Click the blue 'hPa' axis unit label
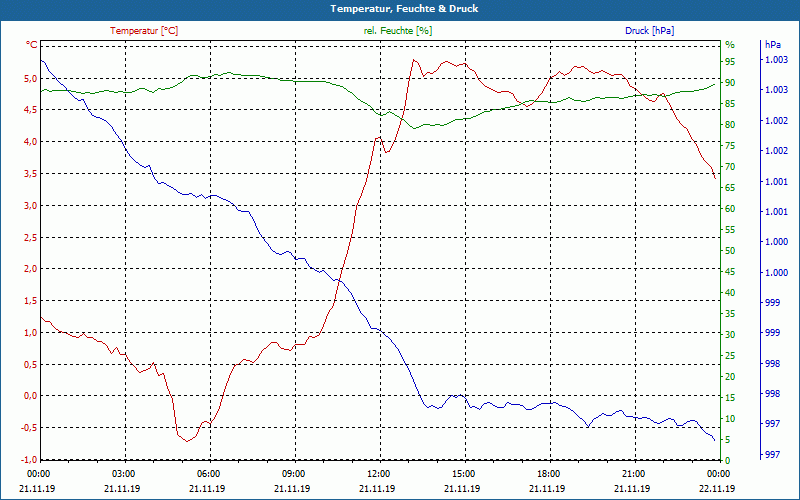Image resolution: width=800 pixels, height=500 pixels. (x=772, y=45)
